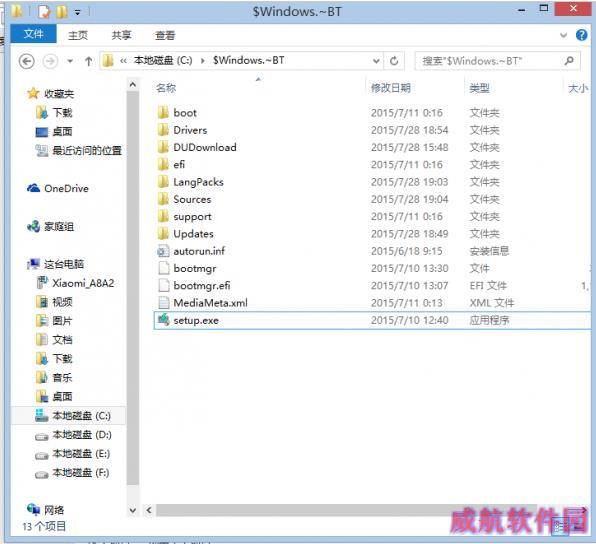
Task: Select the setup.exe application icon
Action: pyautogui.click(x=163, y=320)
